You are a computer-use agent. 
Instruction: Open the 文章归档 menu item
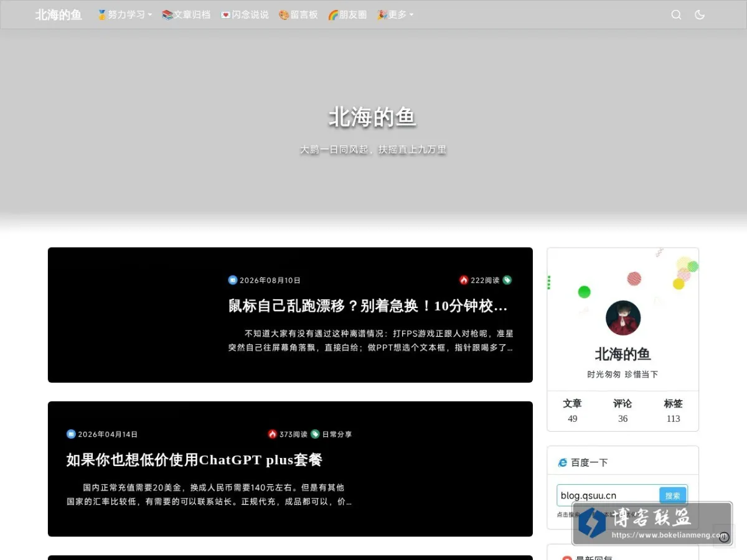click(x=186, y=14)
